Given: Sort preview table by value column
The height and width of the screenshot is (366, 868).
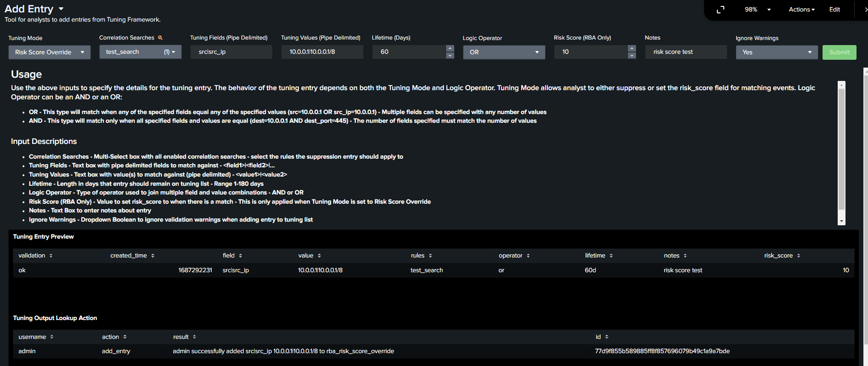Looking at the screenshot, I should tap(310, 256).
